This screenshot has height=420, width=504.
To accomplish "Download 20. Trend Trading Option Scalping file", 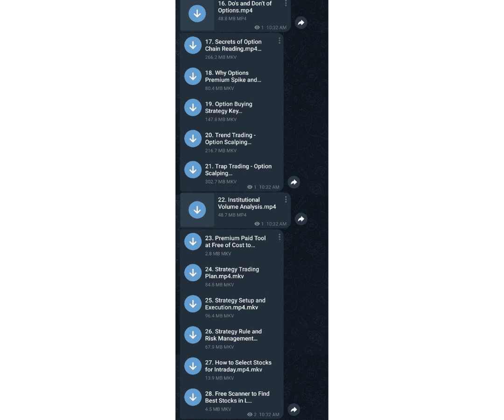I will pyautogui.click(x=193, y=139).
